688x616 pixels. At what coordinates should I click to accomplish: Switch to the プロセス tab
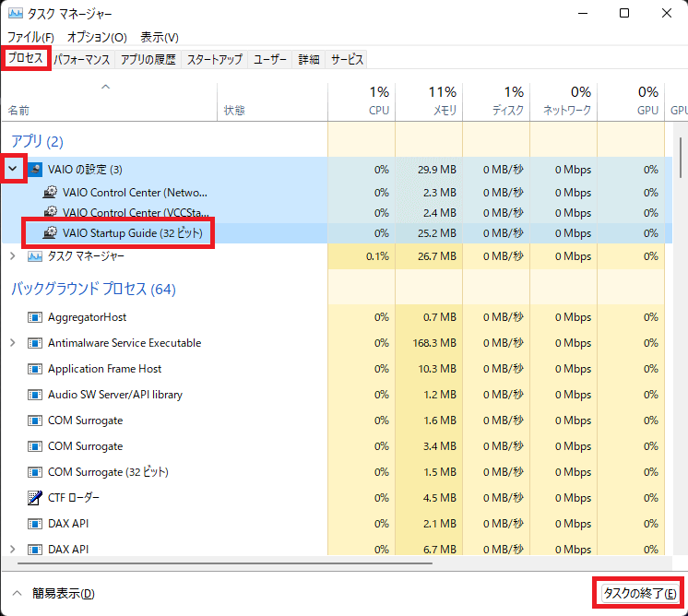26,58
